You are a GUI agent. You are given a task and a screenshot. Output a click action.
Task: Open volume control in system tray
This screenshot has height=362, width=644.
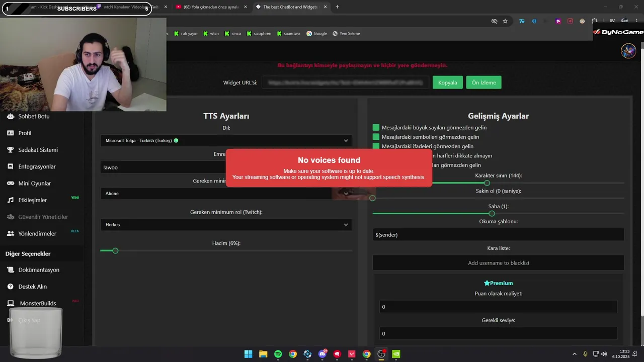[x=604, y=354]
